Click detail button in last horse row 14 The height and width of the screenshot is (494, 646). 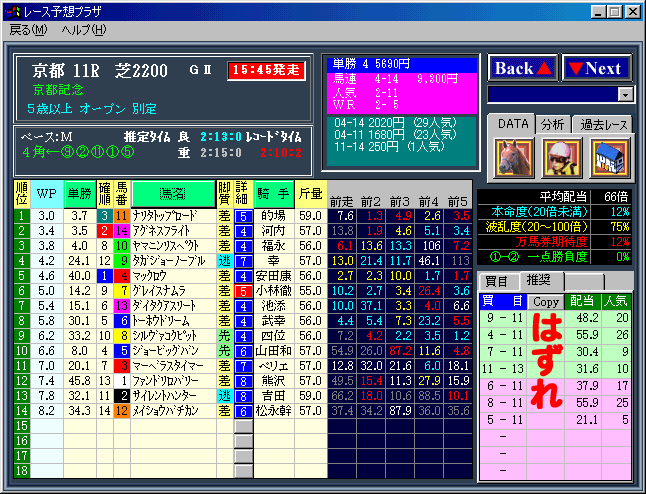click(x=243, y=410)
